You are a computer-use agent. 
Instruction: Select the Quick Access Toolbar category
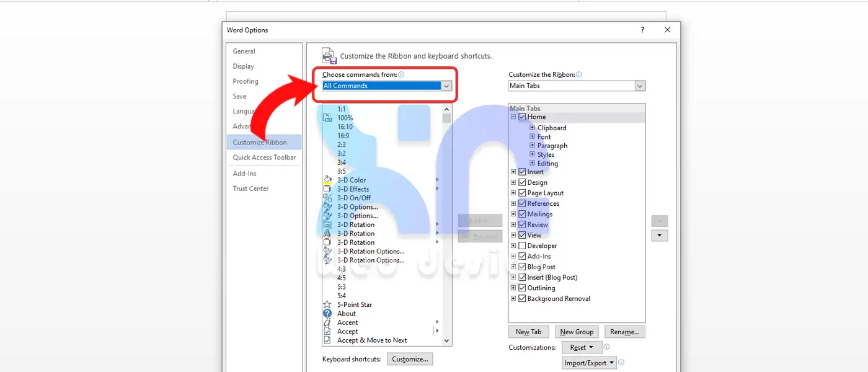click(x=264, y=157)
